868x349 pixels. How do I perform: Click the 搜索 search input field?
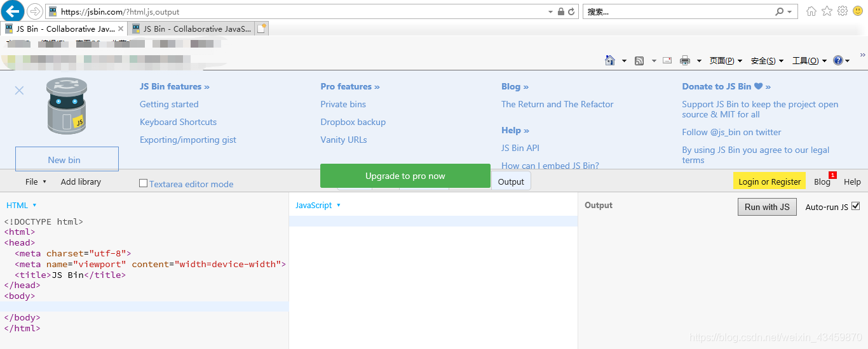click(678, 11)
